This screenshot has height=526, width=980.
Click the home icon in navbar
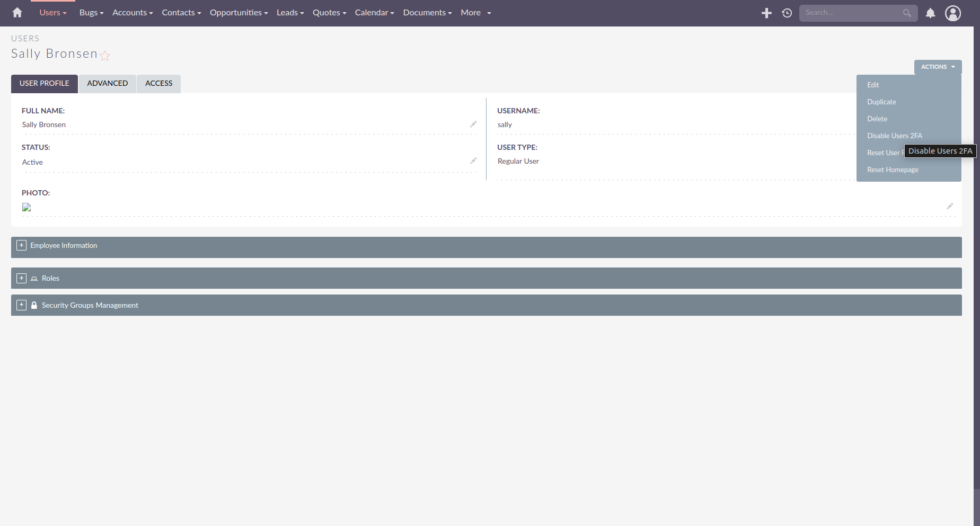pyautogui.click(x=17, y=13)
